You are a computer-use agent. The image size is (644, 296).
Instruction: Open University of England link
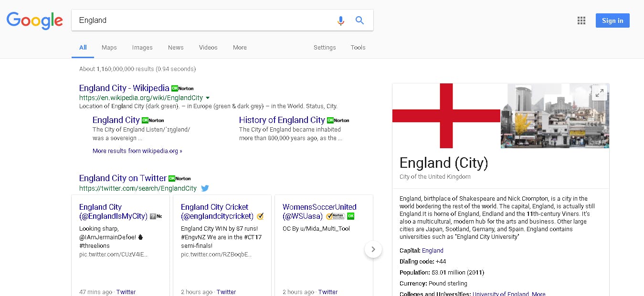(501, 294)
